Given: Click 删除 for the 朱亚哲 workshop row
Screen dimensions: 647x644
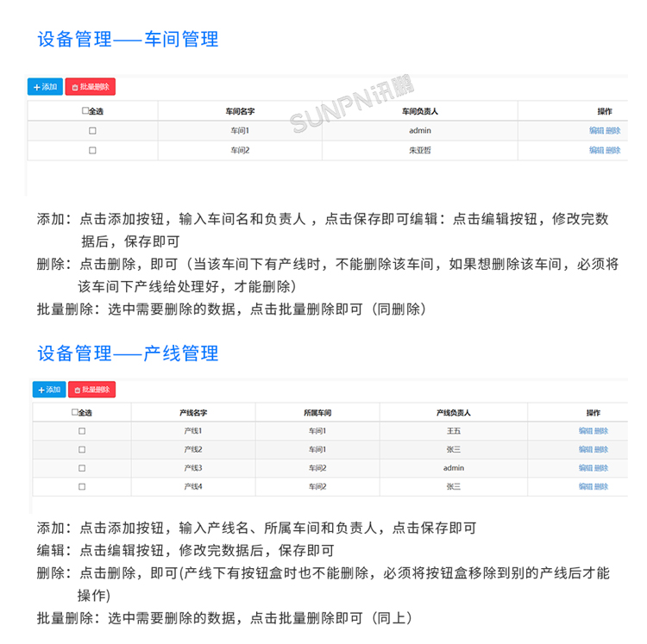Looking at the screenshot, I should [x=613, y=150].
